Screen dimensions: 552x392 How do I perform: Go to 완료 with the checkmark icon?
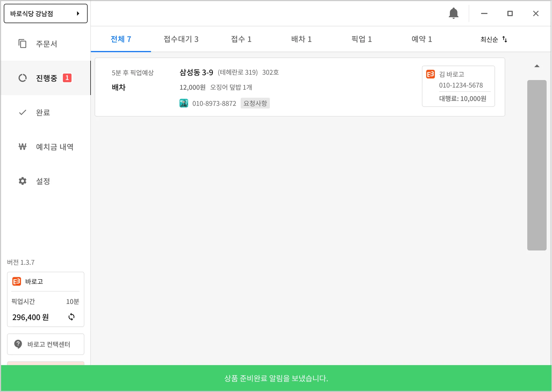pyautogui.click(x=43, y=113)
